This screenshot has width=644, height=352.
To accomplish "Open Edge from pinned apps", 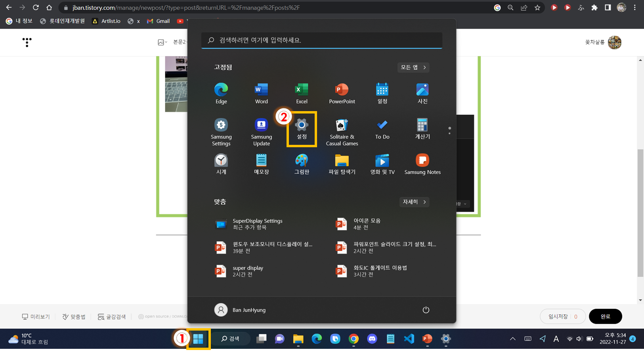I will point(221,94).
